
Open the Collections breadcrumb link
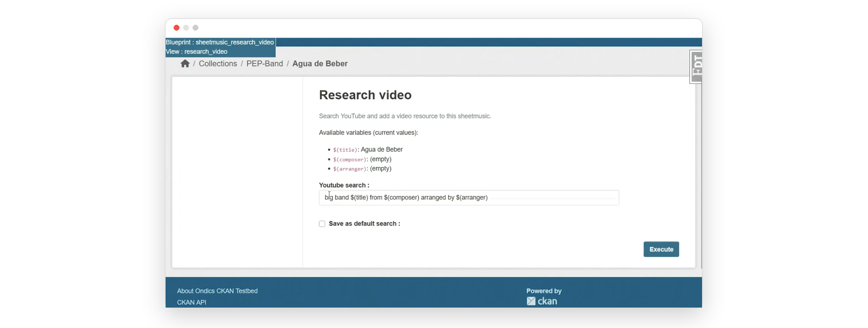pyautogui.click(x=218, y=64)
